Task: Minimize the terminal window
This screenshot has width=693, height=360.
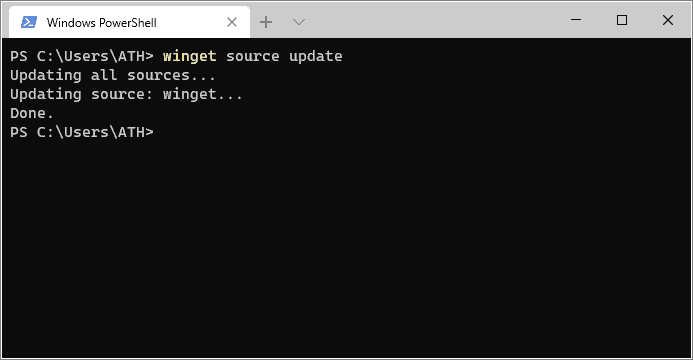Action: coord(576,20)
